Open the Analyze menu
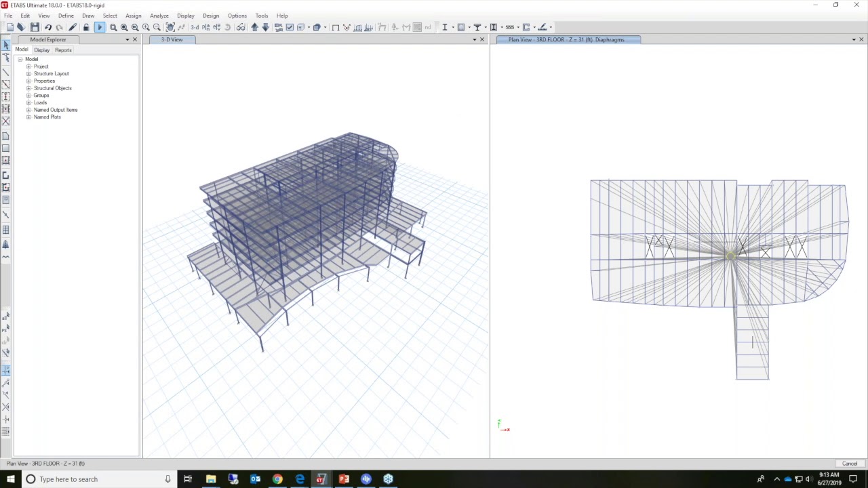The height and width of the screenshot is (488, 868). tap(159, 16)
